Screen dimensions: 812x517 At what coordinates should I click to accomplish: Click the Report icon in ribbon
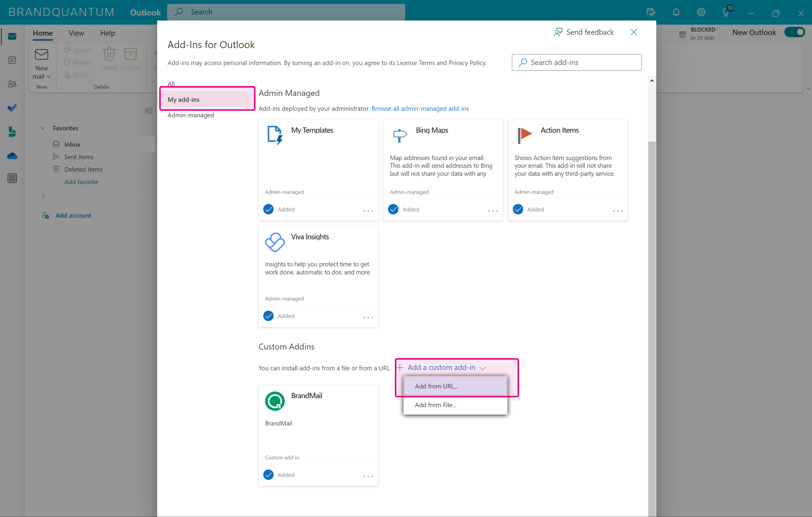(x=67, y=62)
